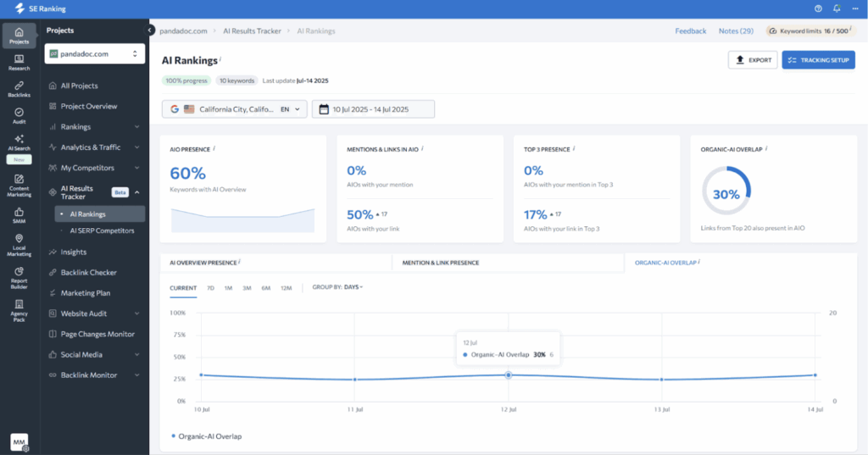868x455 pixels.
Task: Select the 7D time range tab
Action: [x=210, y=288]
